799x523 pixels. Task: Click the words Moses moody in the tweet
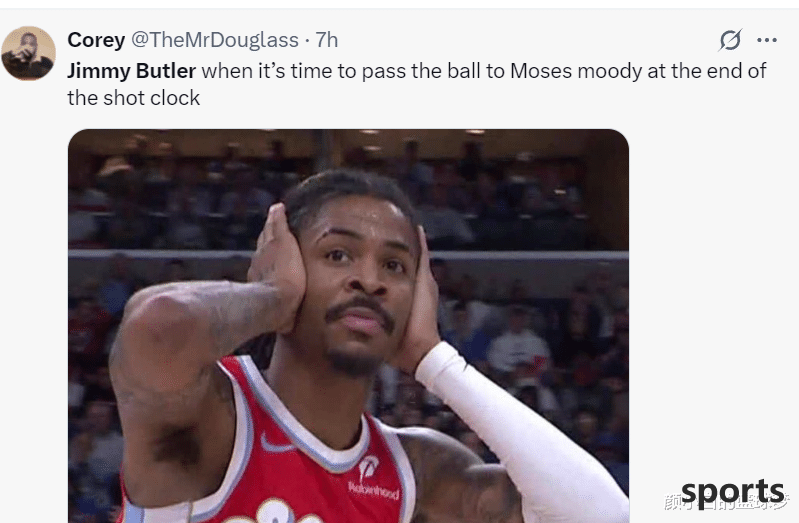click(x=576, y=71)
